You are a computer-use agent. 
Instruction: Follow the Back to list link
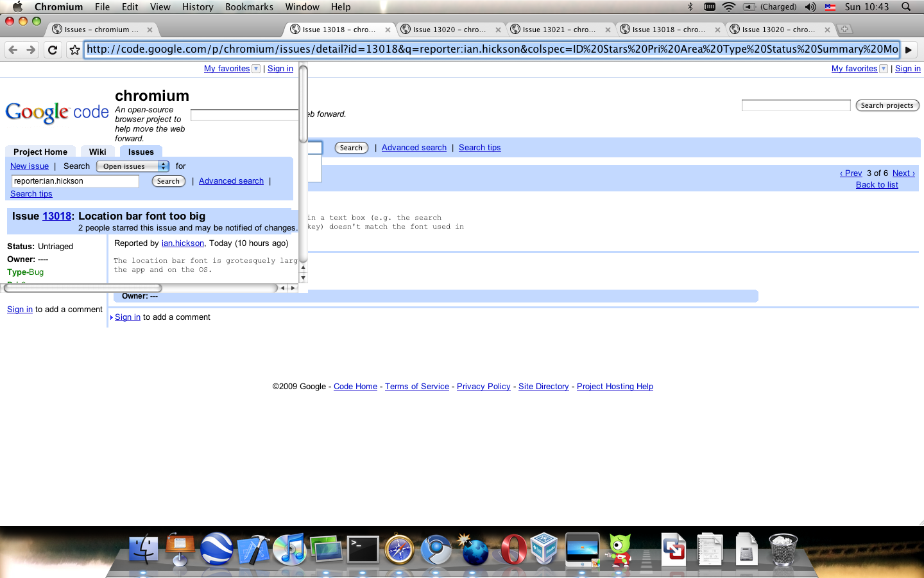[x=877, y=185]
